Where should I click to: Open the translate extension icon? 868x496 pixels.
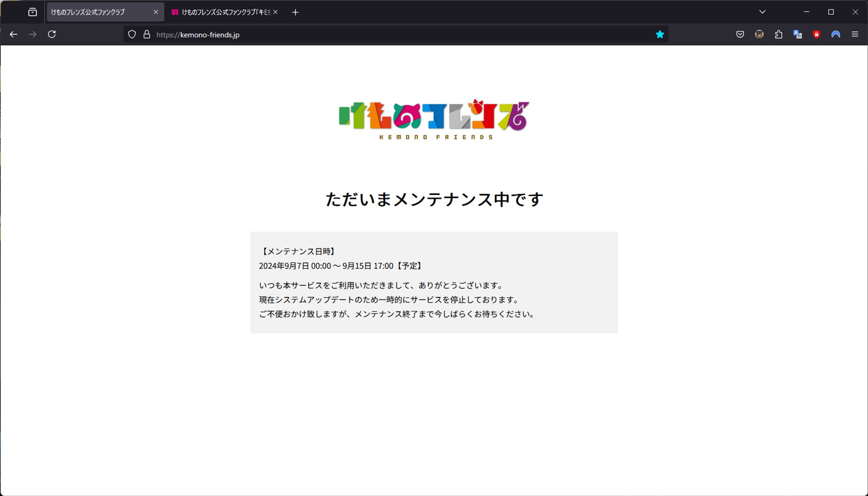(x=797, y=34)
